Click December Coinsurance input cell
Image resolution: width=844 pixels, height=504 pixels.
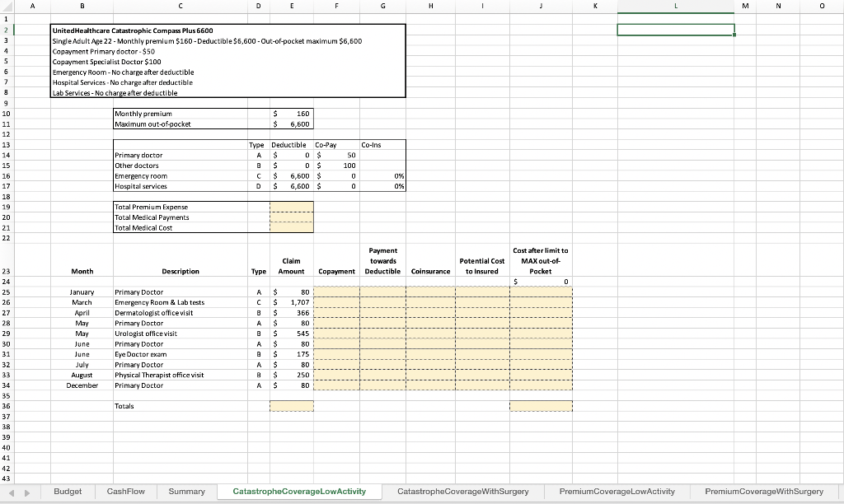coord(430,385)
